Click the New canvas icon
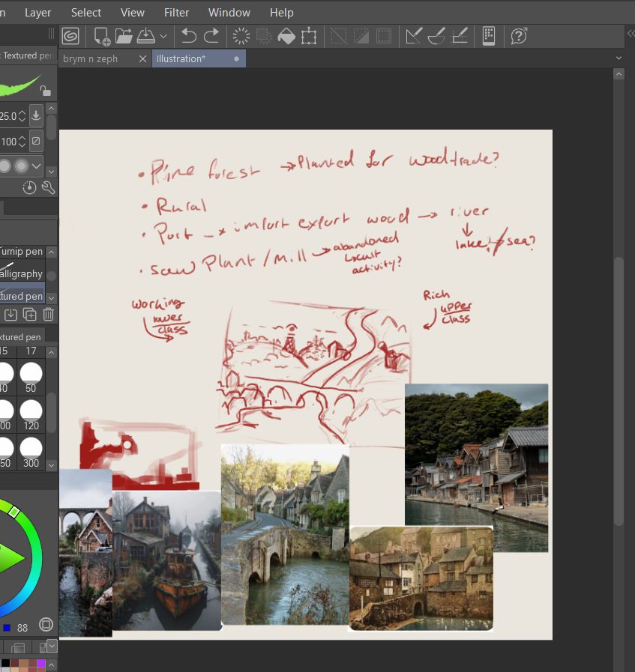The image size is (635, 672). (x=100, y=35)
